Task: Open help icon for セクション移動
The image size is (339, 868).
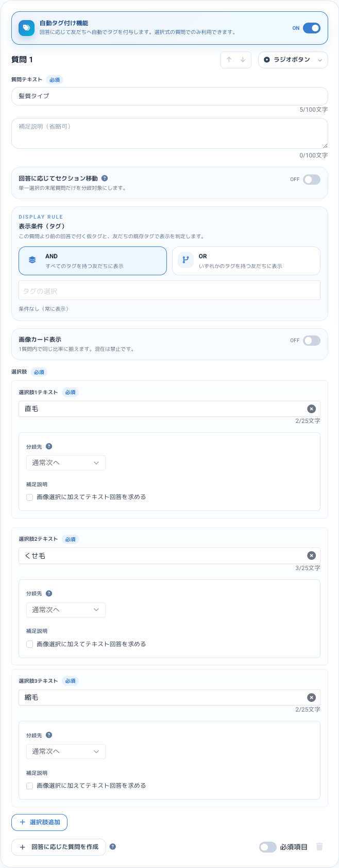Action: point(105,178)
